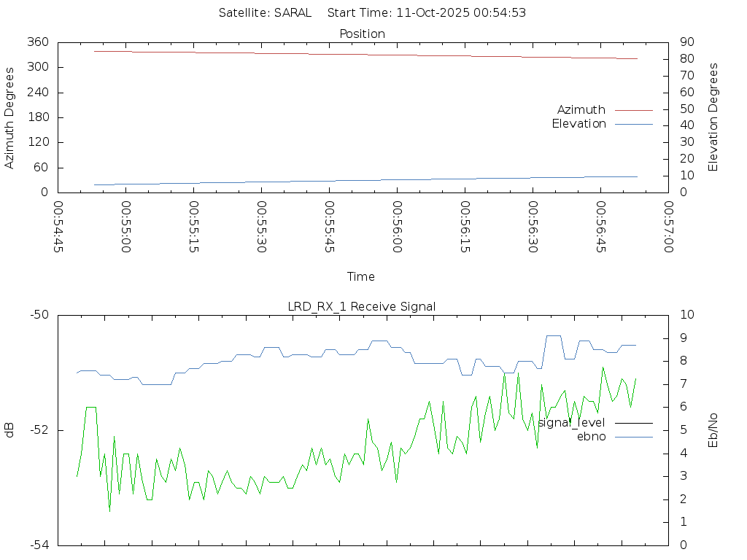Screen dimensions: 747x560
Task: Click the 00:54:45 time tick label
Action: [x=58, y=227]
